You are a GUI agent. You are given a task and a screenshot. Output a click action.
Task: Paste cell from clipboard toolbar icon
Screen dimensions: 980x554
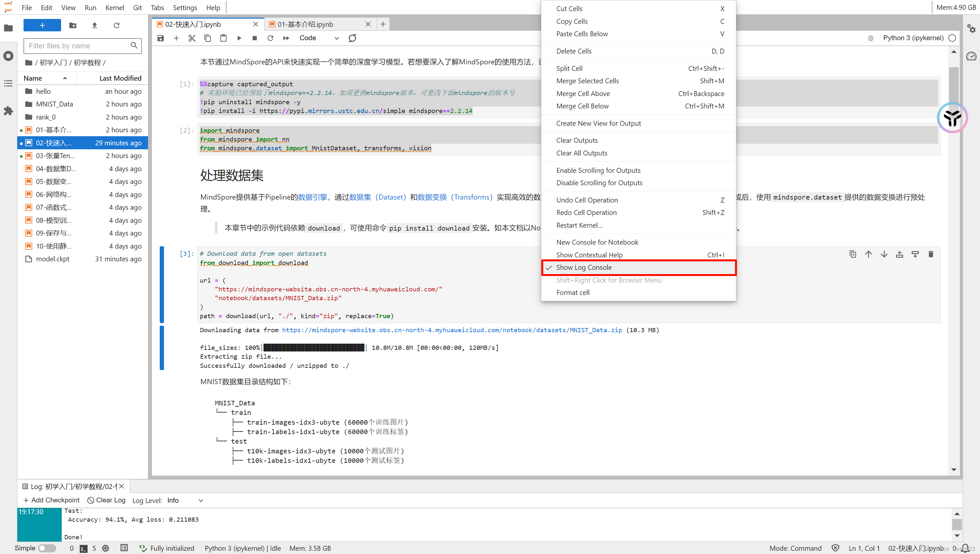click(x=223, y=38)
